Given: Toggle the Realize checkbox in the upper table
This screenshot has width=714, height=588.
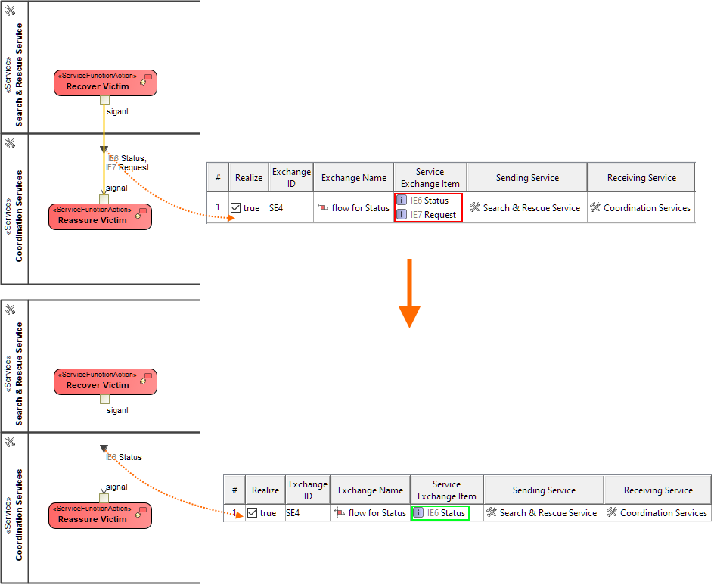Looking at the screenshot, I should point(235,208).
